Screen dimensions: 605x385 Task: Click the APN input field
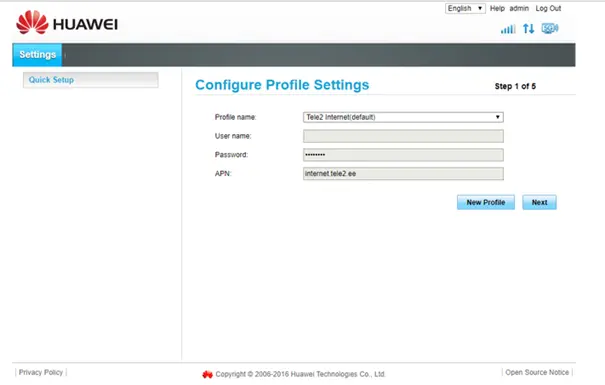click(403, 174)
